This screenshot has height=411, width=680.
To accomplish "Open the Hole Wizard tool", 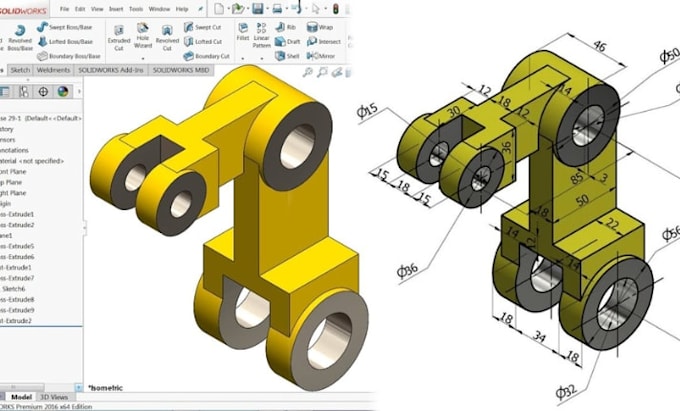I will pos(143,36).
